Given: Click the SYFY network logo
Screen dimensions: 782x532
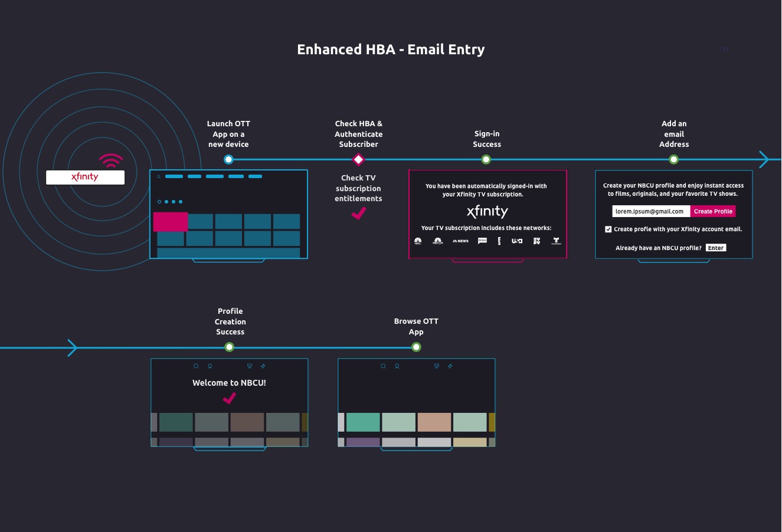Looking at the screenshot, I should pyautogui.click(x=536, y=241).
